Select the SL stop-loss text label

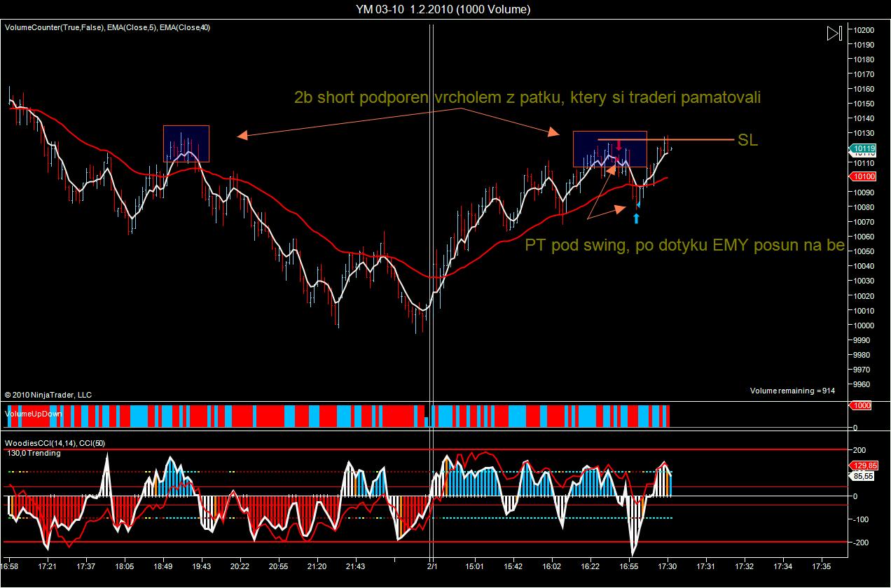tap(748, 140)
